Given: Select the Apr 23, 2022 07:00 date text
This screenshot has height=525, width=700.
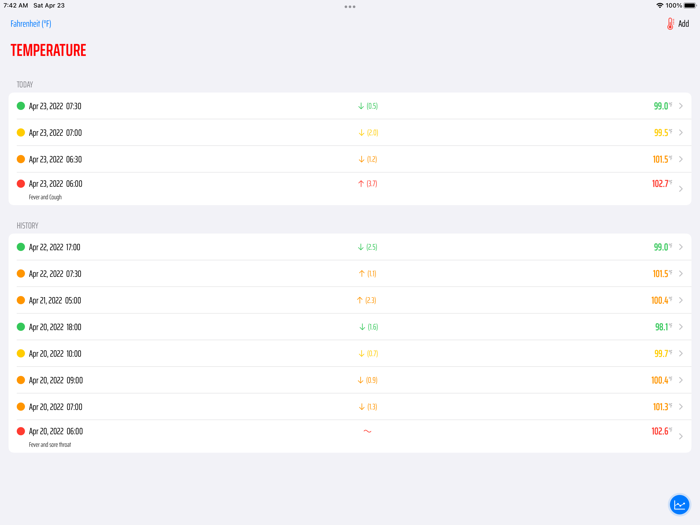Looking at the screenshot, I should tap(55, 133).
